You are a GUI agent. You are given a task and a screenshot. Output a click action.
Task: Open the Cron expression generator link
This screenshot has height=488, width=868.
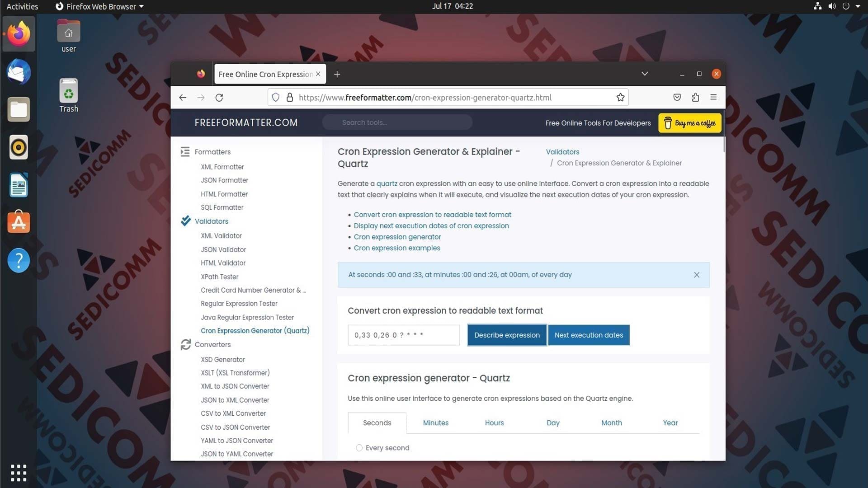[397, 237]
